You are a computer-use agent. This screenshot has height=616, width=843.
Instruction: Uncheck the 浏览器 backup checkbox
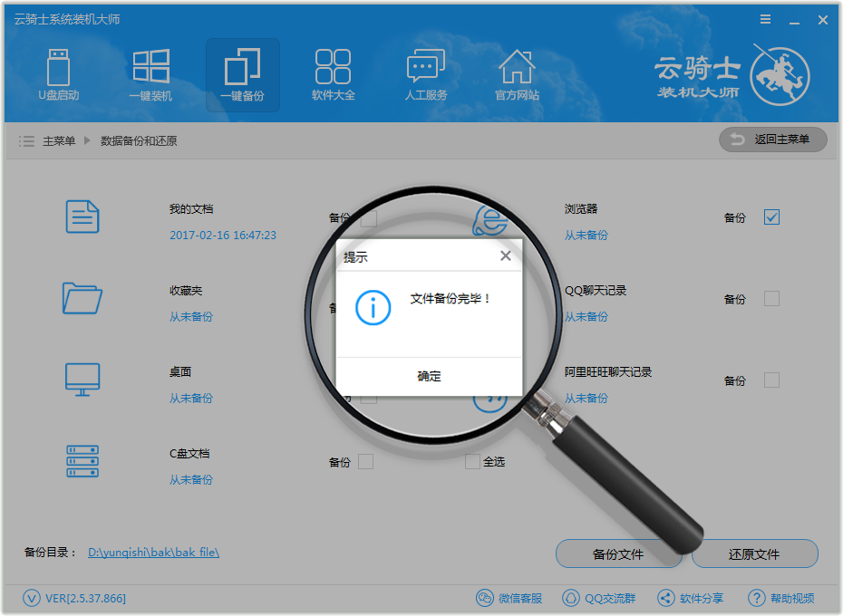coord(771,217)
